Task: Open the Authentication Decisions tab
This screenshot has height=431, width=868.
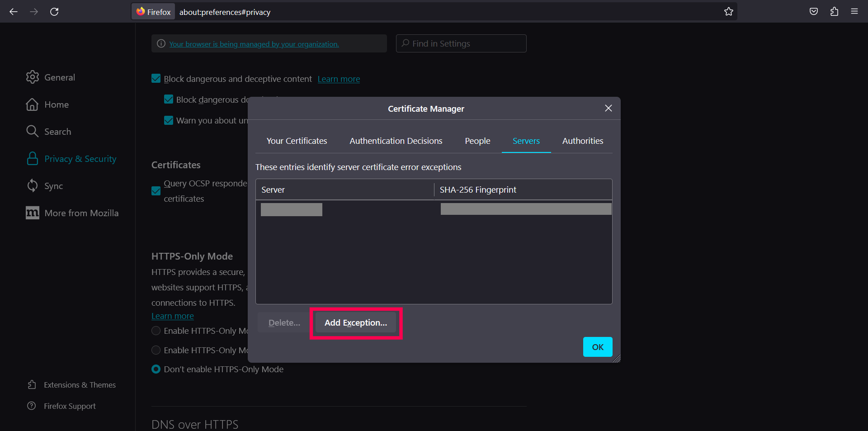Action: [396, 141]
